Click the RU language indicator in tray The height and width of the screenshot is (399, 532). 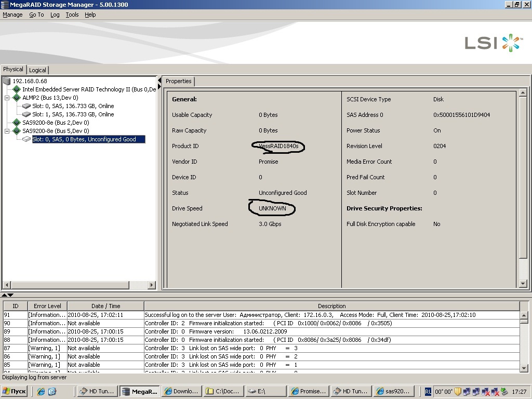pos(428,392)
